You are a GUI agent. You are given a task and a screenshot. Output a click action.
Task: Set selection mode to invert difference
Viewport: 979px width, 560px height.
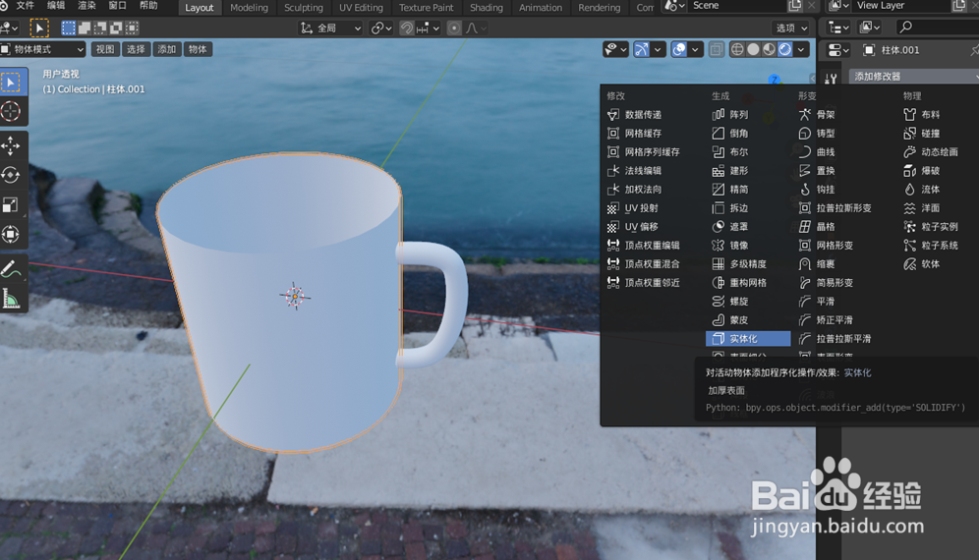coord(116,28)
